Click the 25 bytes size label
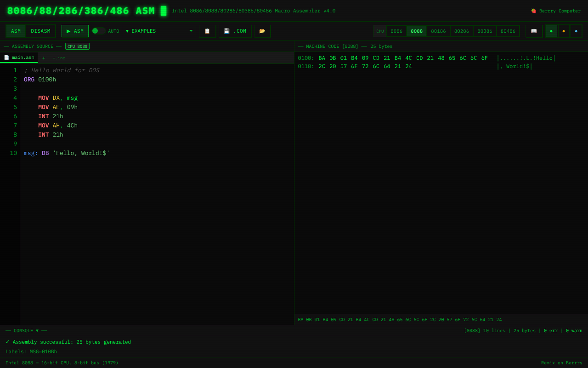 click(x=381, y=46)
